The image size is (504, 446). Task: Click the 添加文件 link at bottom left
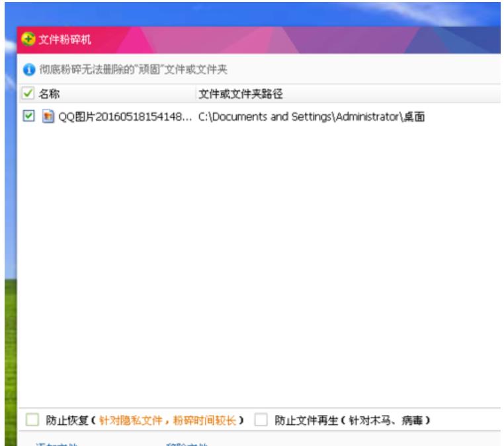coord(57,444)
